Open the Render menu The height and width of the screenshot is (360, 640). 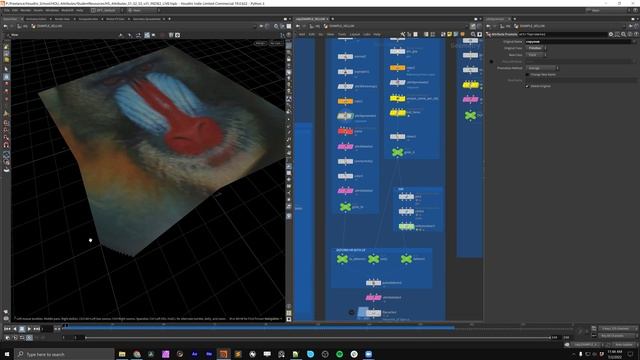coord(25,10)
